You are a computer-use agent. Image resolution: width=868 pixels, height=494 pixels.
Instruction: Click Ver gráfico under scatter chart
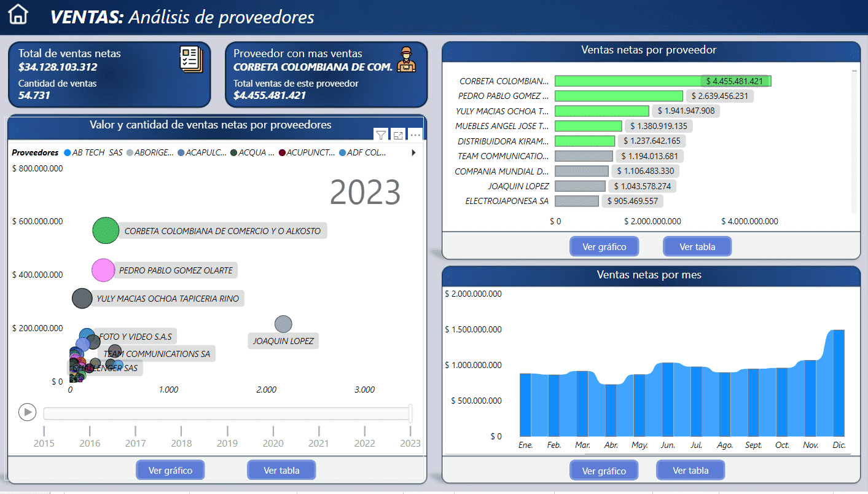170,470
